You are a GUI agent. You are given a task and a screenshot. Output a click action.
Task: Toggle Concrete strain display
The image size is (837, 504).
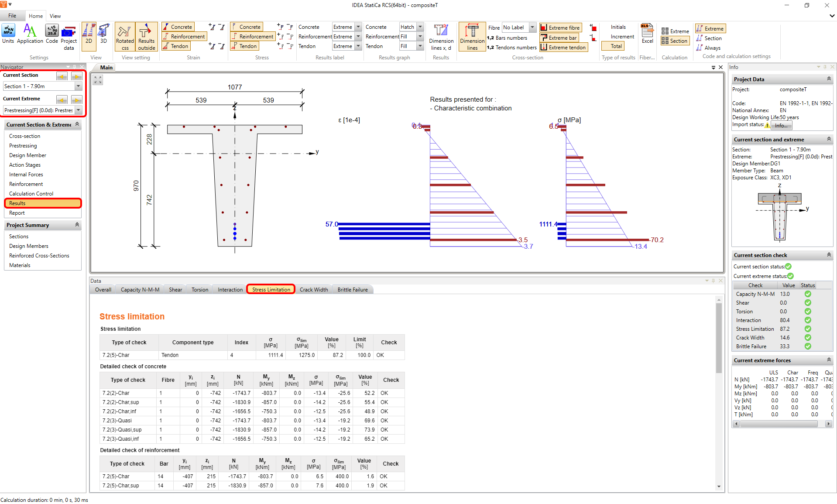[x=178, y=27]
